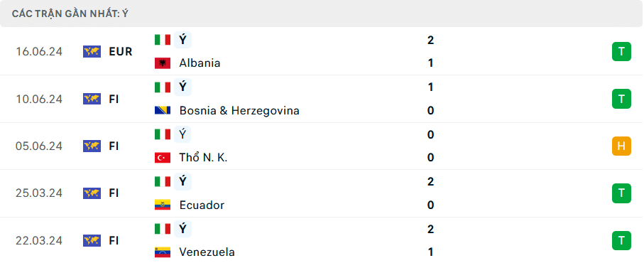Click the world map icon beside EUR
This screenshot has height=263, width=644.
tap(92, 51)
